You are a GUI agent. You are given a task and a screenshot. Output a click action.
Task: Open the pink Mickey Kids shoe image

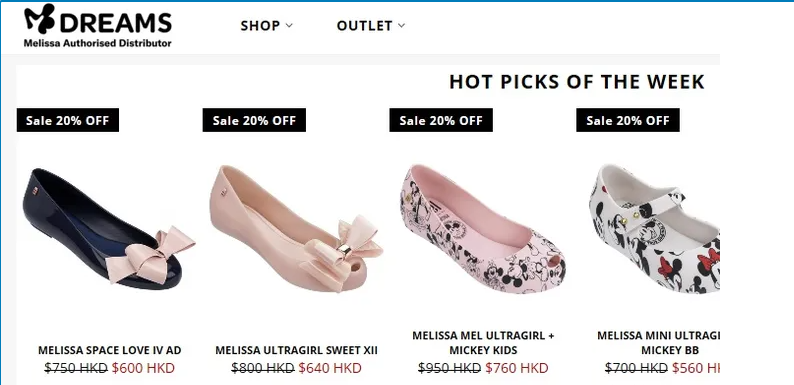click(x=483, y=229)
